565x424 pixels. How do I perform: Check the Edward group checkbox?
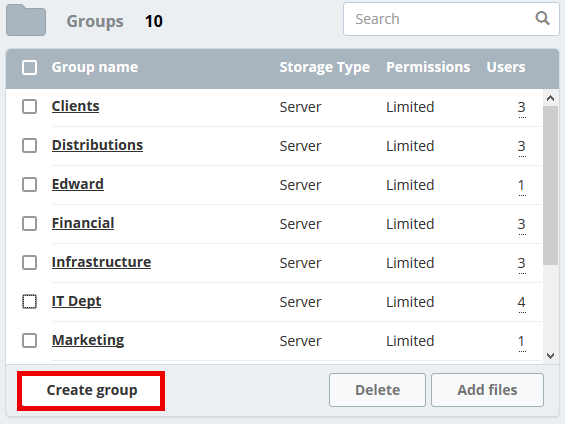30,184
